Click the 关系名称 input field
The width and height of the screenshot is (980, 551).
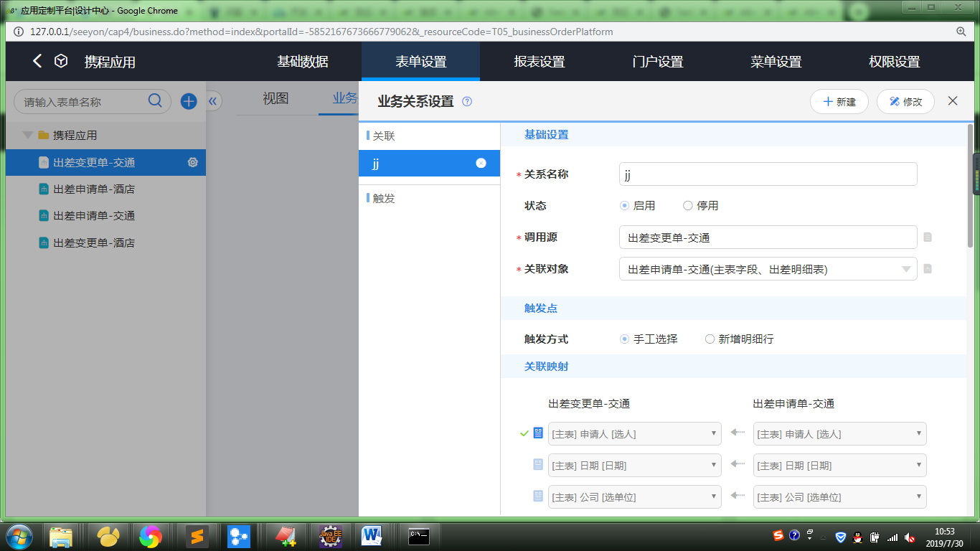(x=768, y=174)
